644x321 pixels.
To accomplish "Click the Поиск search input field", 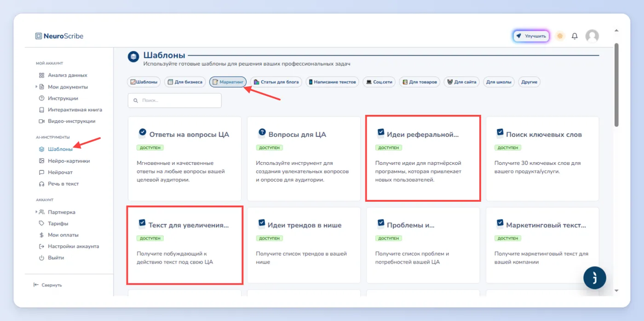I will coord(174,100).
